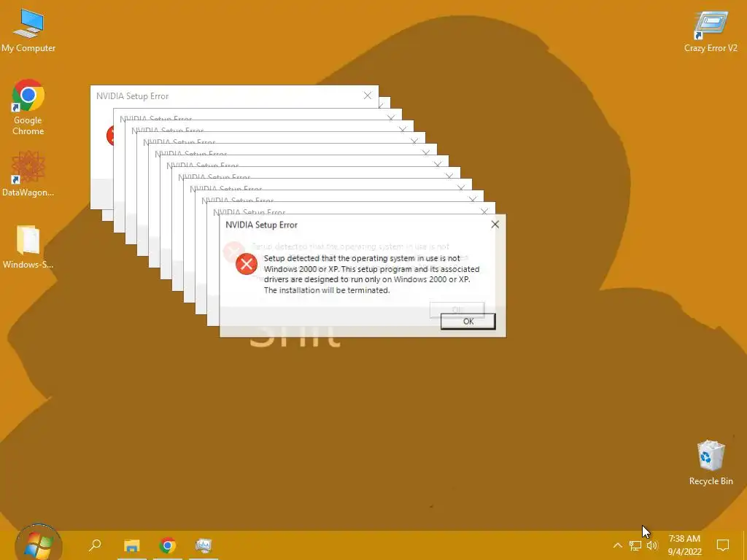This screenshot has width=747, height=560.
Task: Open the volume speaker tray icon
Action: click(x=652, y=545)
